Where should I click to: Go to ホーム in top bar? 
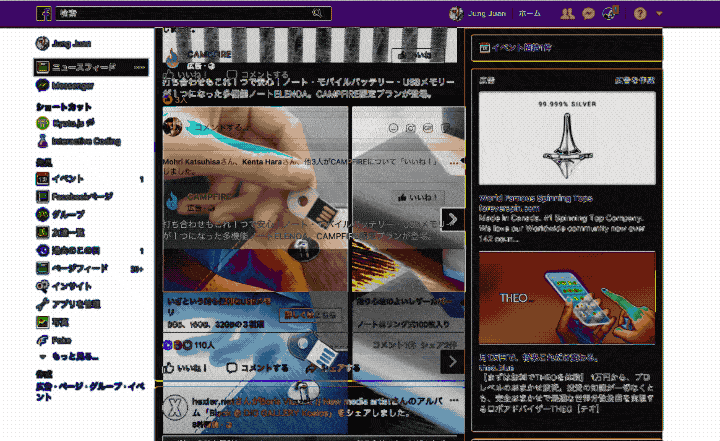tap(529, 13)
